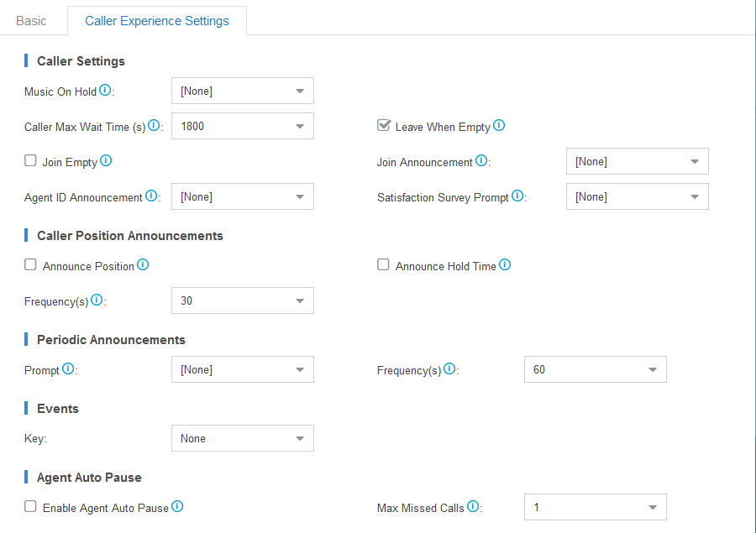This screenshot has height=533, width=756.
Task: Show info for Leave When Empty
Action: [x=499, y=125]
